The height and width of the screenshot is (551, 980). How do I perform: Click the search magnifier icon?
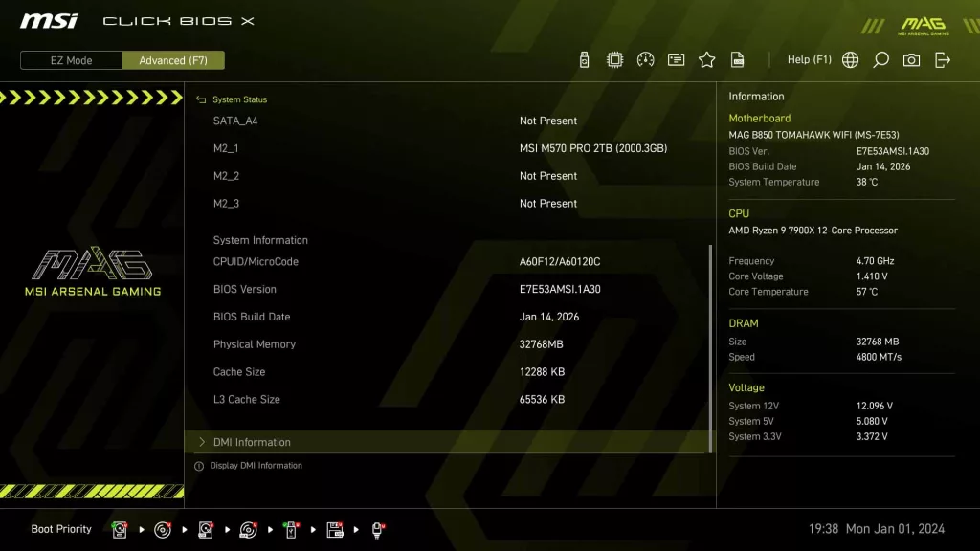[880, 59]
